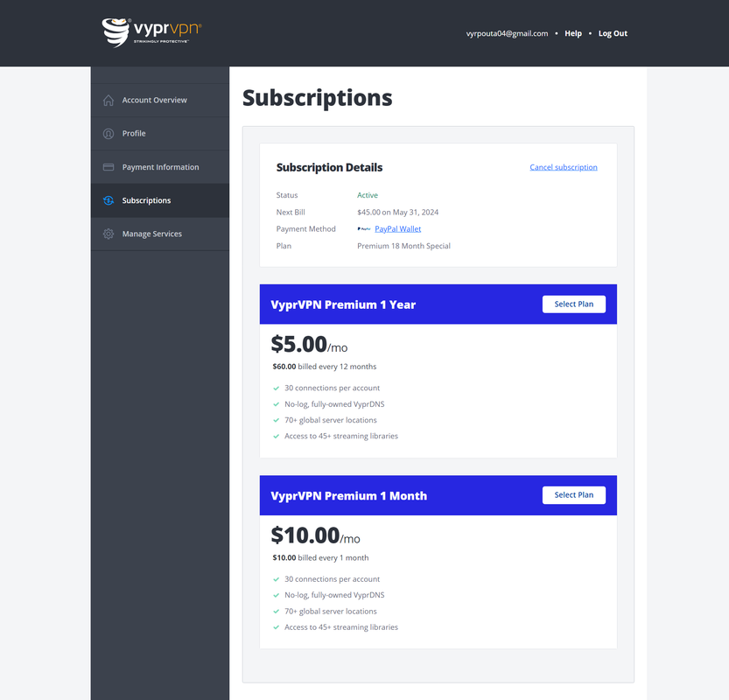
Task: Click the Subscriptions page heading
Action: coord(318,98)
